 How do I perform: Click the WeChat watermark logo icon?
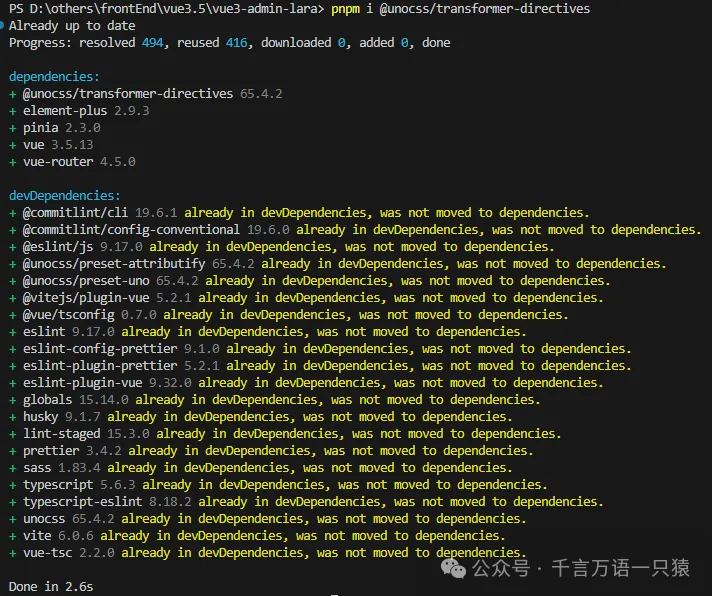point(453,568)
